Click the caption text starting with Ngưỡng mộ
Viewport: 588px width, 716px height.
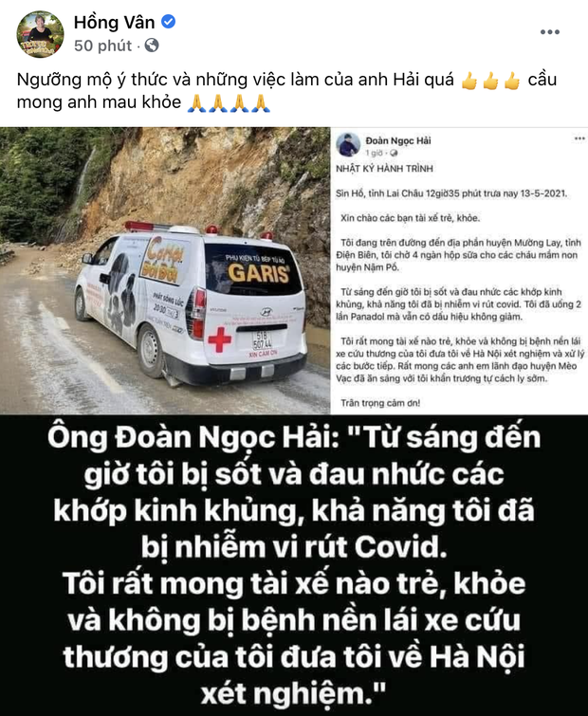pos(286,90)
